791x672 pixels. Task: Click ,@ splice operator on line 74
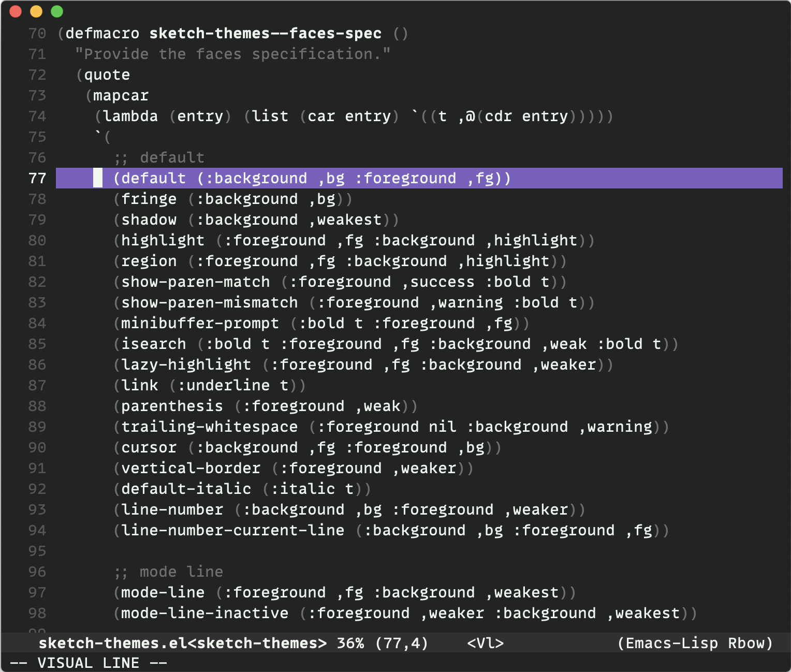point(466,118)
